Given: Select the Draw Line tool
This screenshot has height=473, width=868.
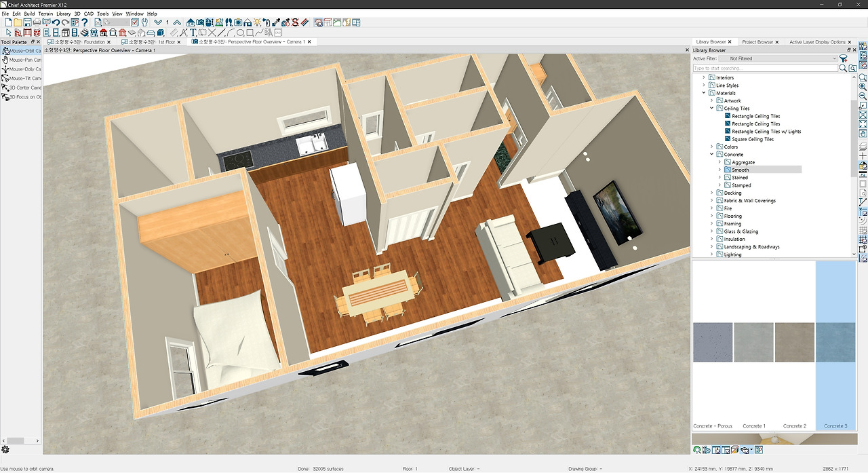Looking at the screenshot, I should [x=220, y=32].
